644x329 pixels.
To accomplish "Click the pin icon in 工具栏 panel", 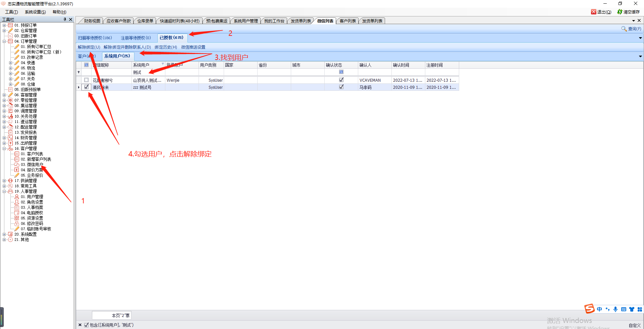I will [65, 19].
